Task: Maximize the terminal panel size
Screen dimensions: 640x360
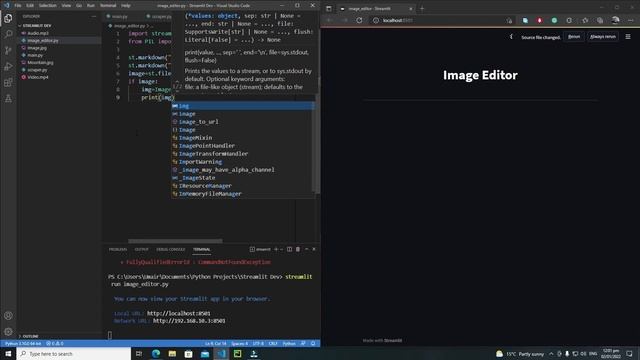Action: 306,249
